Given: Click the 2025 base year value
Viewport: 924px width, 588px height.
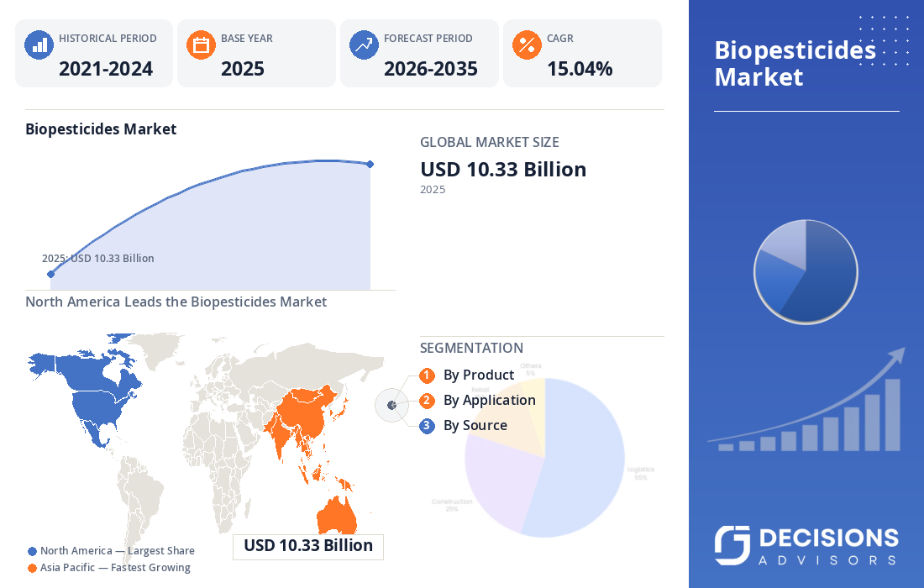Looking at the screenshot, I should tap(242, 69).
